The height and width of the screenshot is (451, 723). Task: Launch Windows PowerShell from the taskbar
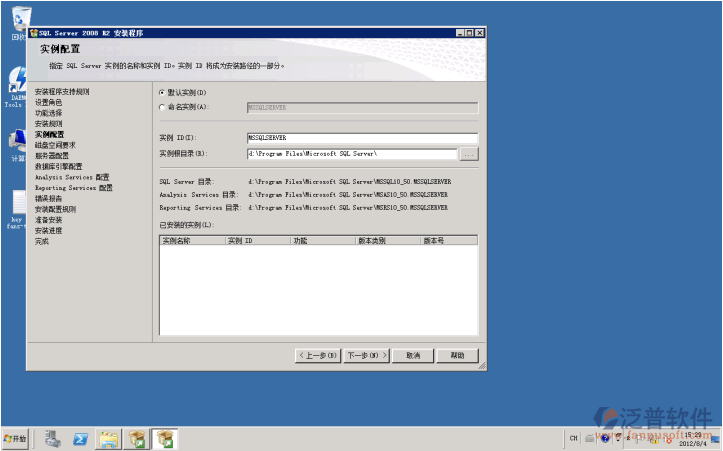[x=81, y=439]
